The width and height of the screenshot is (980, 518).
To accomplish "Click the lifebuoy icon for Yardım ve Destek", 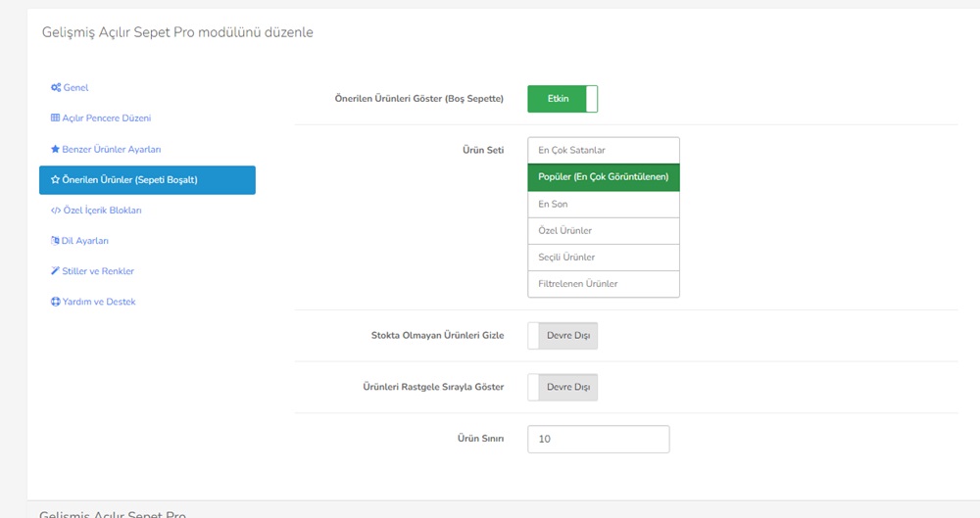I will tap(56, 302).
